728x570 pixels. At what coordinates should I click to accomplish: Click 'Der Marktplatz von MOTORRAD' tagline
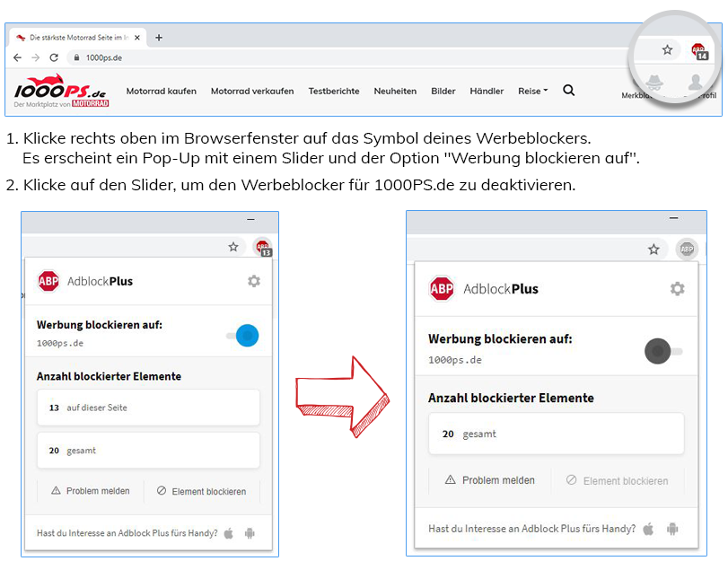[61, 104]
